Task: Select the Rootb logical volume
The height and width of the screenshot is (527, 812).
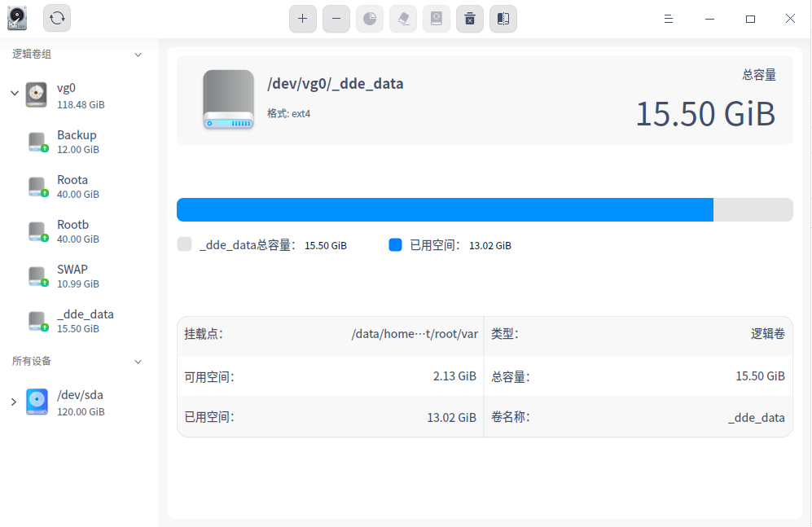Action: pyautogui.click(x=79, y=231)
